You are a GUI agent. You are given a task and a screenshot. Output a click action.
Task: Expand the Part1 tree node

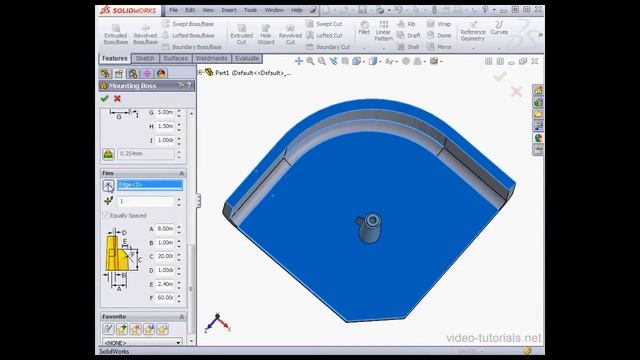pyautogui.click(x=200, y=72)
